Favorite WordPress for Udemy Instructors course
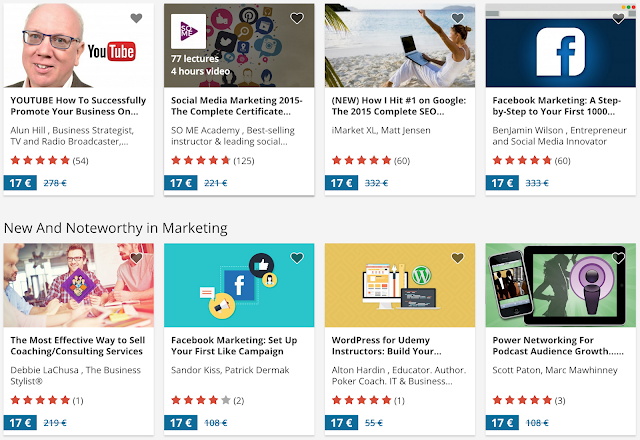Screen dimensions: 640x440 point(458,258)
